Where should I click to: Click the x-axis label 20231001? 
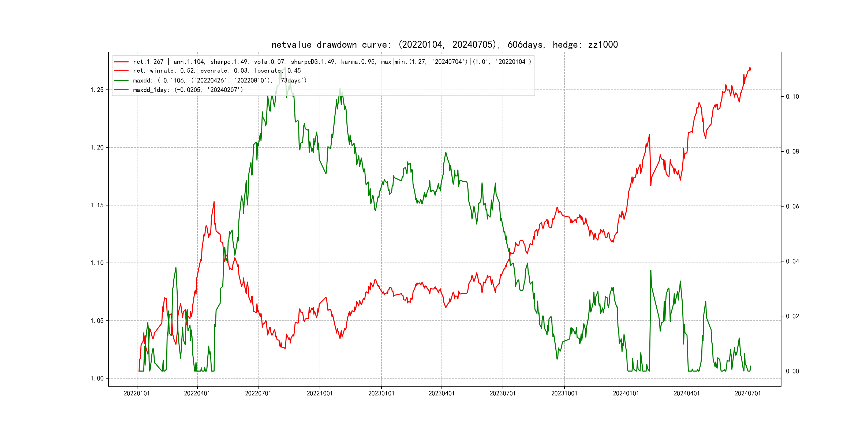(x=564, y=393)
